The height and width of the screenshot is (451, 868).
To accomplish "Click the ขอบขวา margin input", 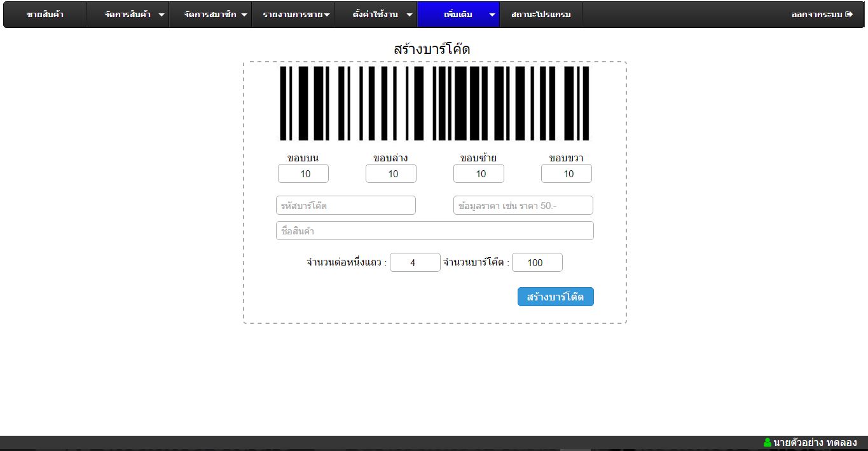I will point(567,173).
